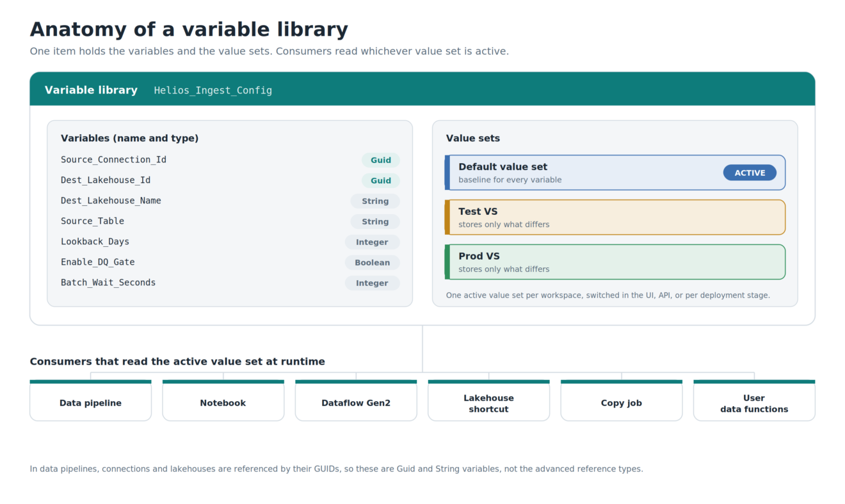Click the Enable_DQ_Gate variable name
Image resolution: width=845 pixels, height=504 pixels.
click(97, 262)
